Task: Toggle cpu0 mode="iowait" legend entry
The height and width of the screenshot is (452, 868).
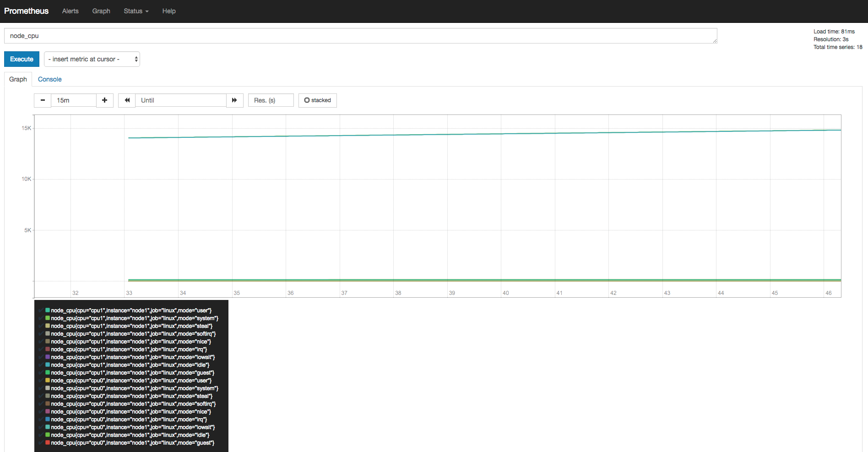Action: tap(133, 427)
